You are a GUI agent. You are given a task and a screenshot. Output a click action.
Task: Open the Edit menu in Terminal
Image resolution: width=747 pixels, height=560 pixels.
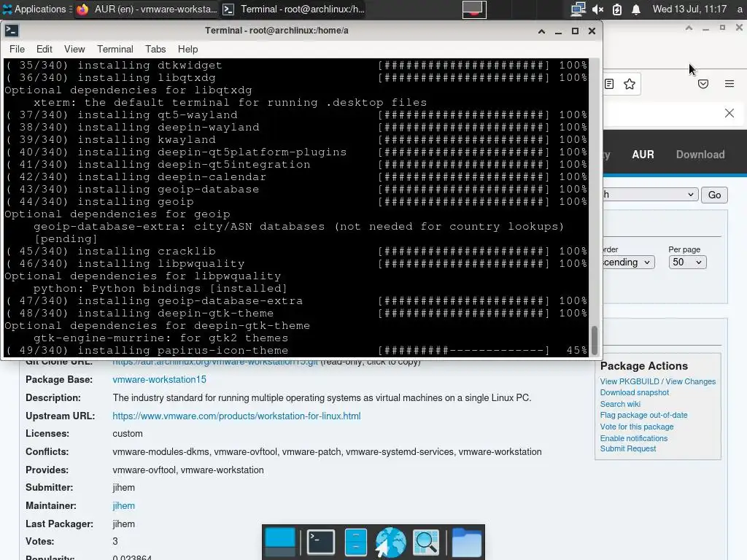coord(44,49)
